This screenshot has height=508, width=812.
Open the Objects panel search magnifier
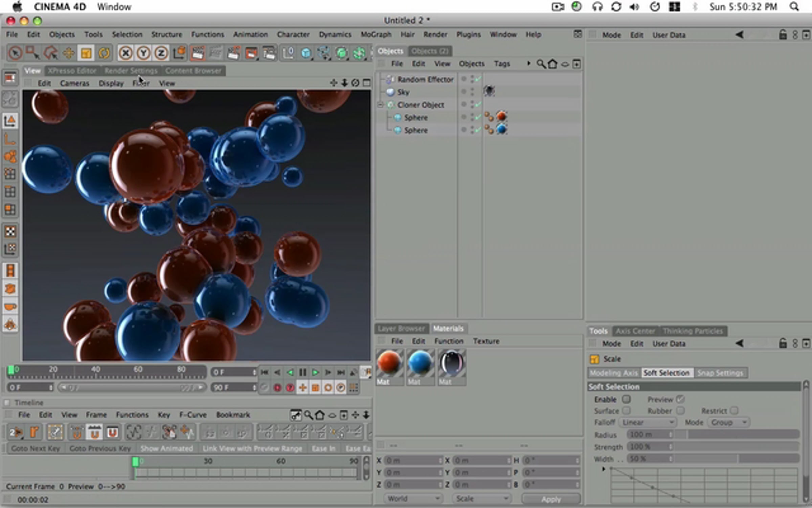coord(541,64)
